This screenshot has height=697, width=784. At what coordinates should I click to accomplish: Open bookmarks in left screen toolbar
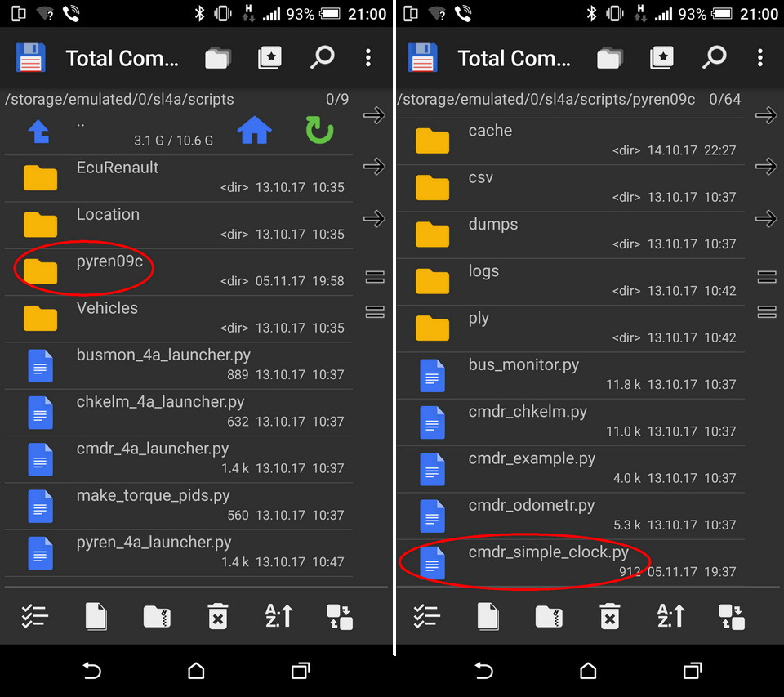point(270,58)
